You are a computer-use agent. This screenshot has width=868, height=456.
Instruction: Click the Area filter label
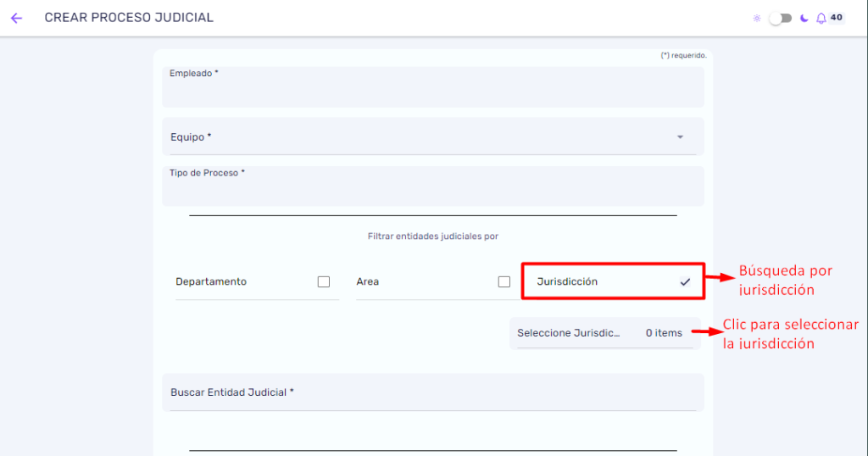click(368, 281)
